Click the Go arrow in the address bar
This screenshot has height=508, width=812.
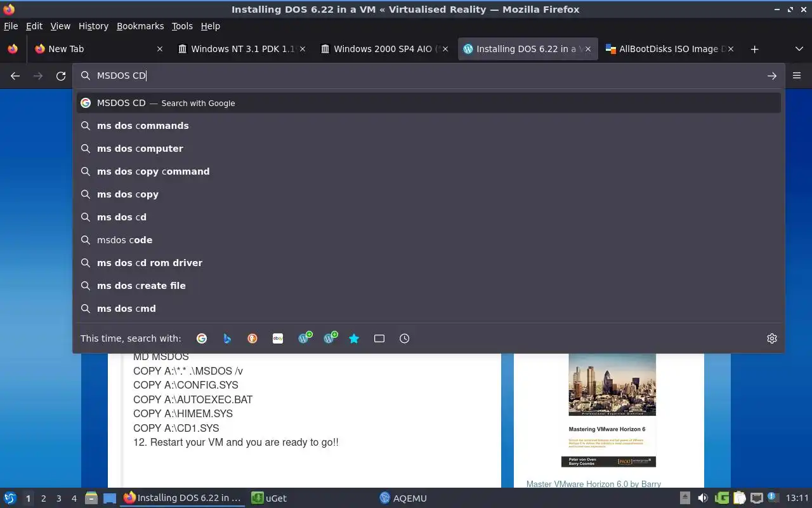772,76
